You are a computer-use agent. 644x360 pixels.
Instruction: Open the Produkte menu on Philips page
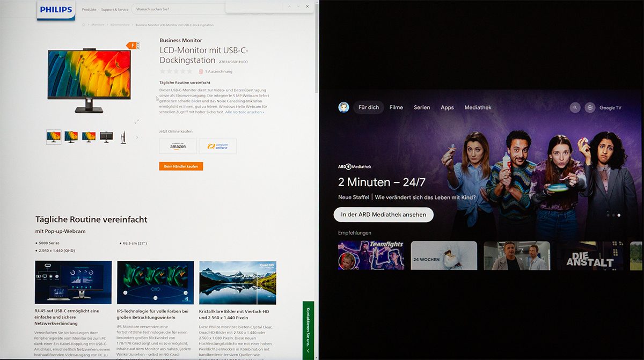click(x=89, y=10)
